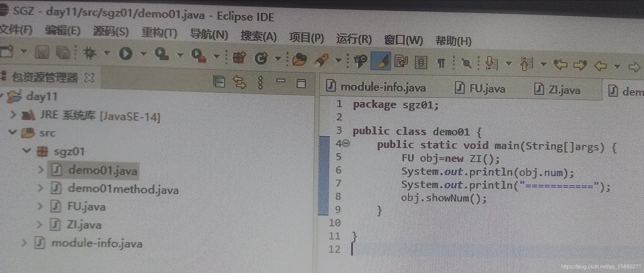Open the 帮助(H) menu
Image resolution: width=644 pixels, height=273 pixels.
(x=453, y=41)
